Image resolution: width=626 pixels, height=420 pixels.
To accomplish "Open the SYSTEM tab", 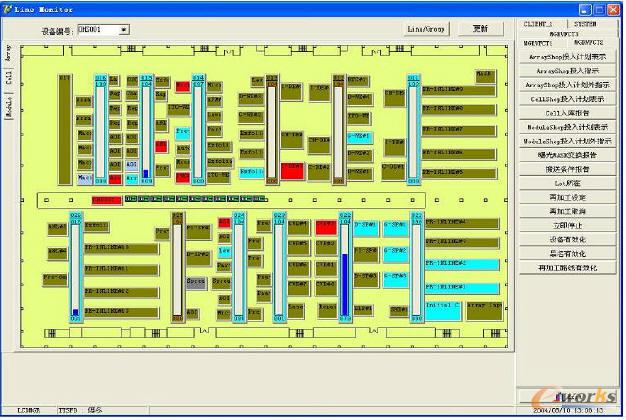I will (x=587, y=22).
